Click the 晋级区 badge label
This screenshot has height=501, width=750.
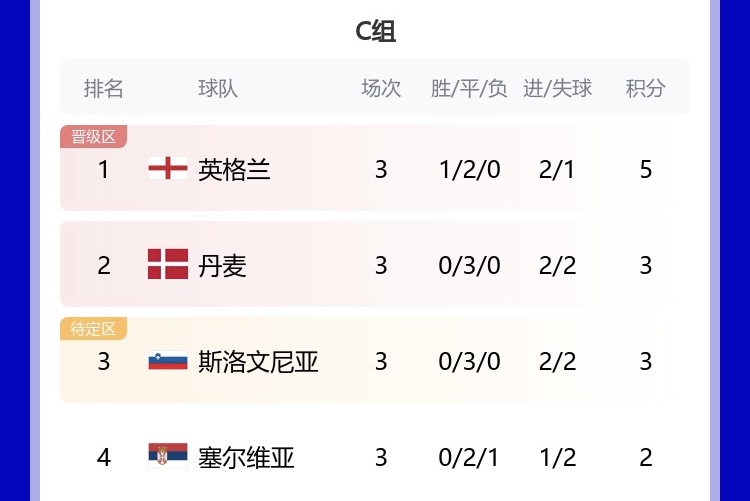93,137
